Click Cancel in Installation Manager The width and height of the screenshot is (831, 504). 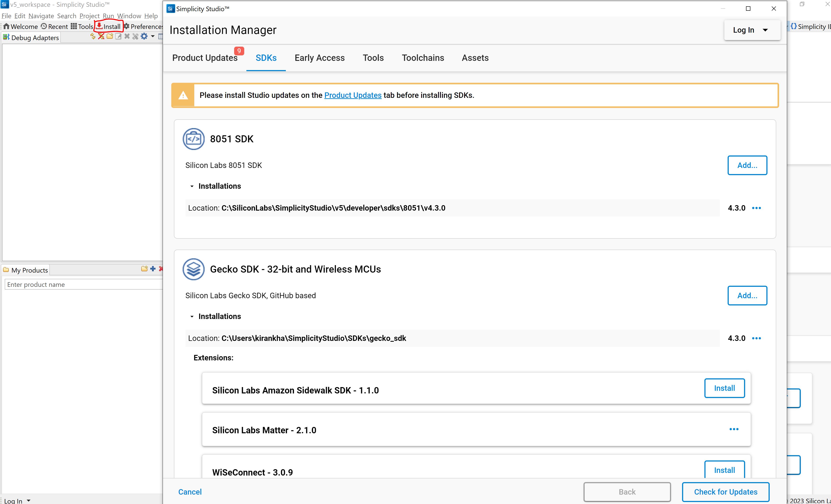click(x=190, y=492)
